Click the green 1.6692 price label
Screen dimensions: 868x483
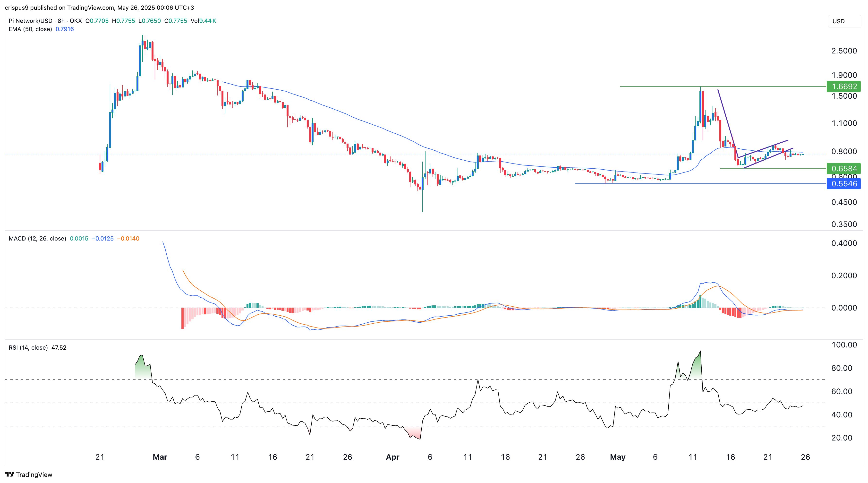pos(843,87)
